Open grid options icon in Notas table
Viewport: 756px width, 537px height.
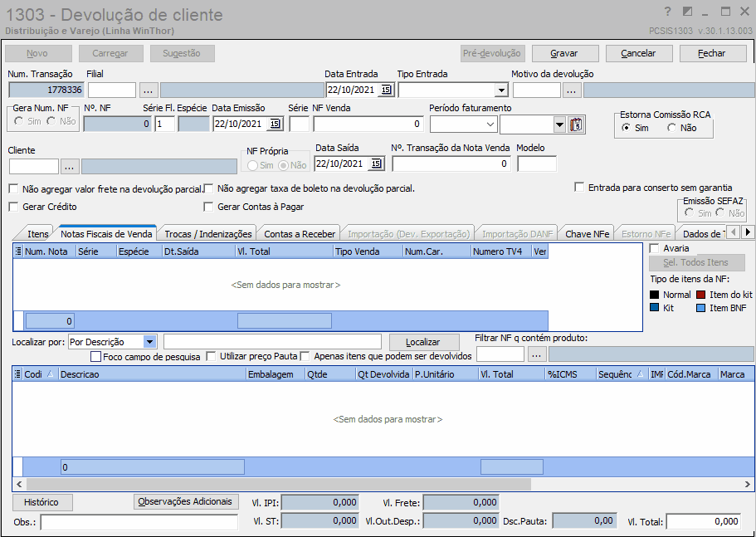[18, 251]
